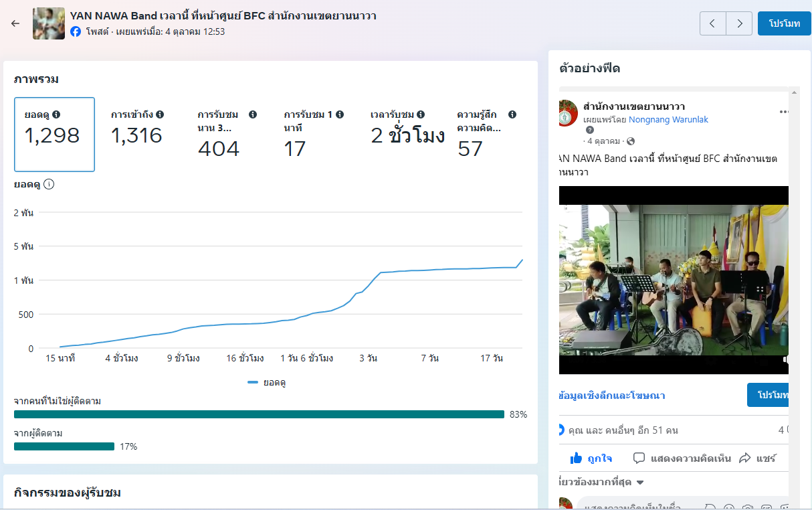The height and width of the screenshot is (510, 812).
Task: Click the 83% non-followers teal bar
Action: coord(259,414)
